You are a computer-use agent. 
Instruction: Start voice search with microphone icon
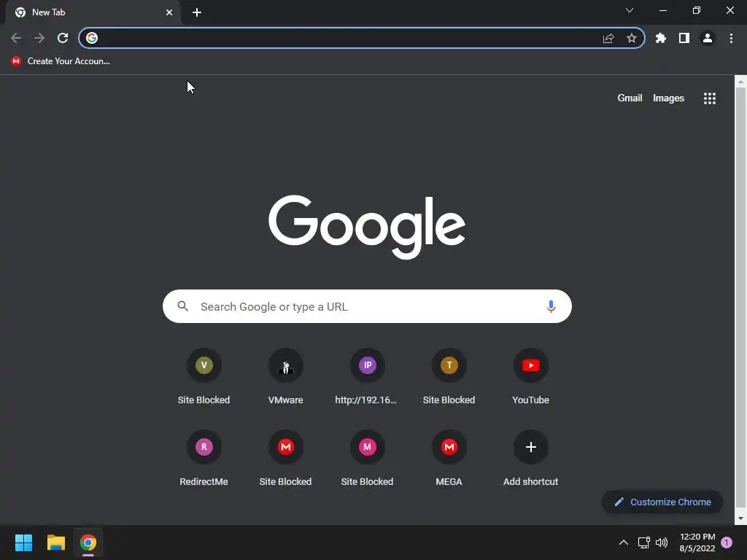tap(551, 307)
